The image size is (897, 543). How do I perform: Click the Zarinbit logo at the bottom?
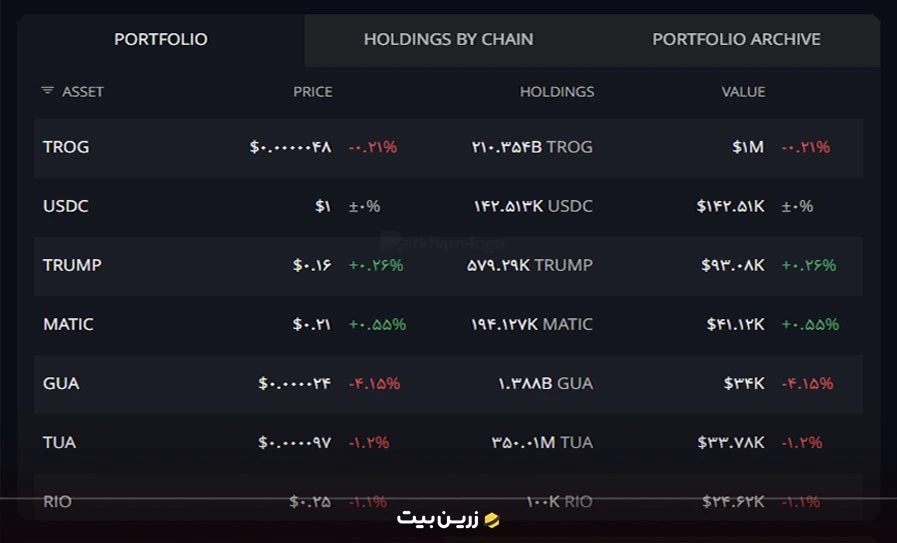coord(448,519)
